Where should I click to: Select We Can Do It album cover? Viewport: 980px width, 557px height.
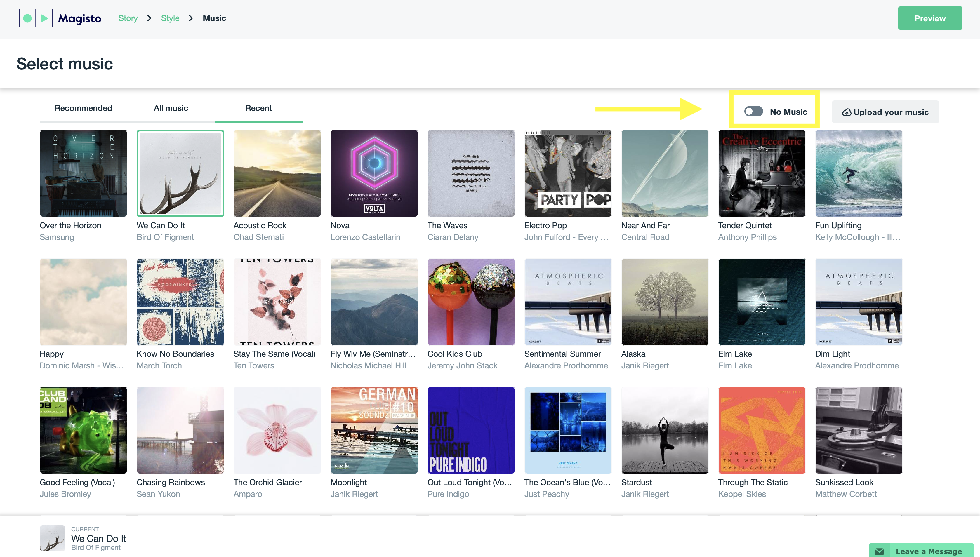(180, 173)
